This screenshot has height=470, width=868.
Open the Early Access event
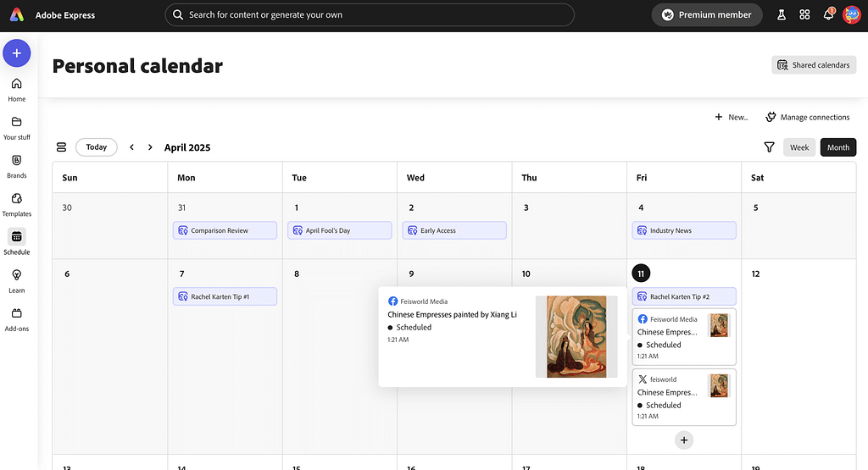tap(454, 230)
